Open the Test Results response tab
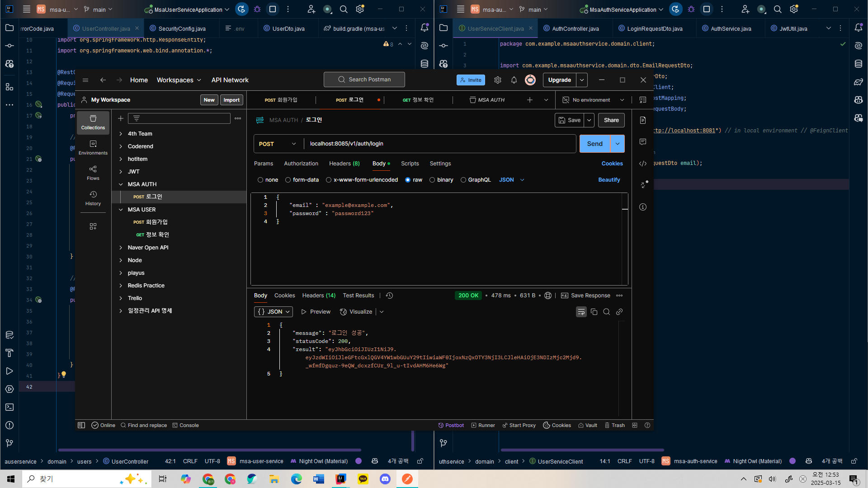The image size is (868, 488). coord(358,296)
